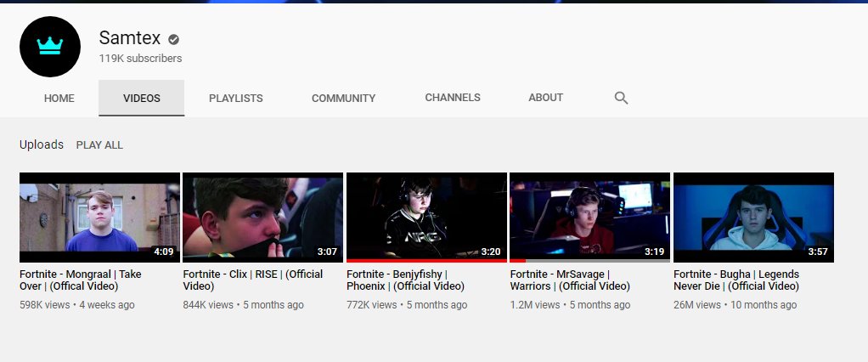This screenshot has height=362, width=868.
Task: Click the PLAY ALL button
Action: pos(99,145)
